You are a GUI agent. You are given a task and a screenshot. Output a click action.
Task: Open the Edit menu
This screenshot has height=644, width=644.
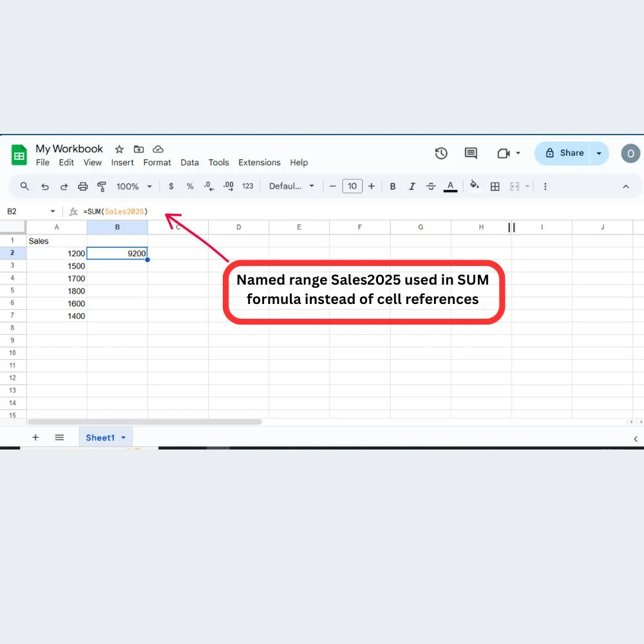point(66,163)
